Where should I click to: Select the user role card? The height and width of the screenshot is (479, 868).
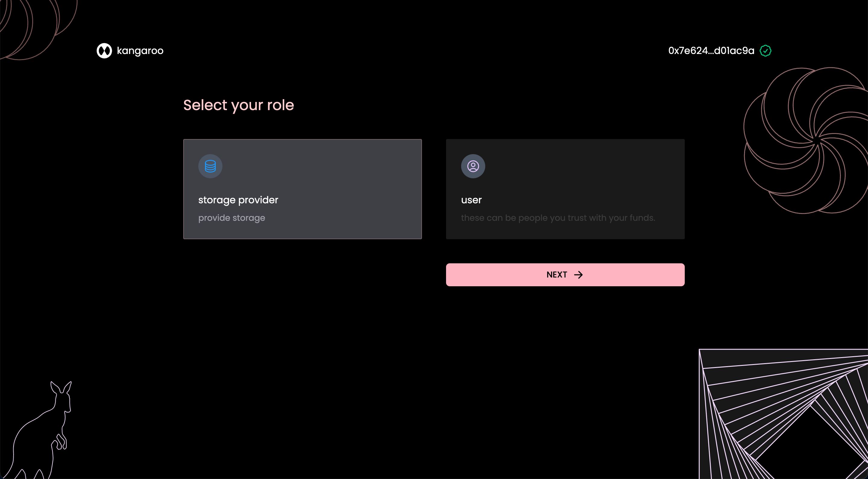pyautogui.click(x=565, y=189)
